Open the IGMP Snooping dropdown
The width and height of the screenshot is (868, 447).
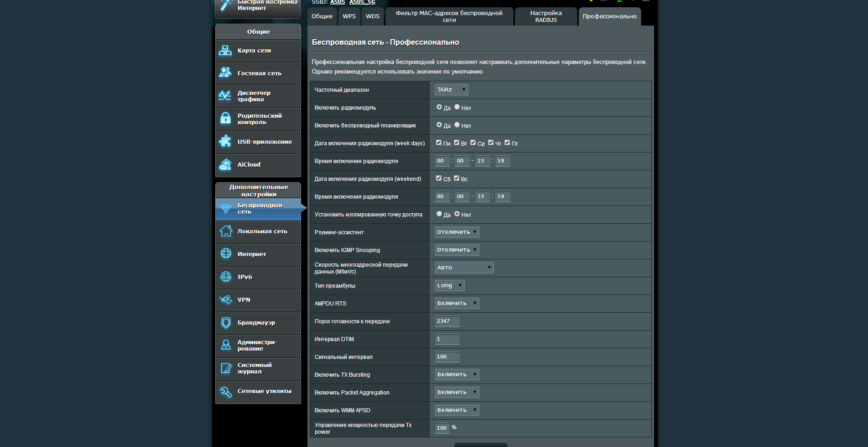[457, 250]
